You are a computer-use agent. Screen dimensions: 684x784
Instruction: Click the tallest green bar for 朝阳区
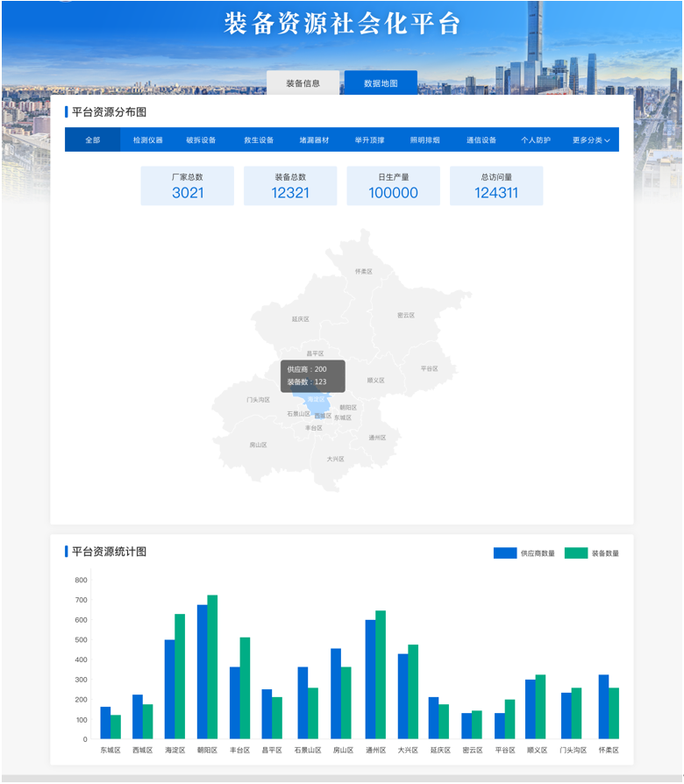click(212, 666)
